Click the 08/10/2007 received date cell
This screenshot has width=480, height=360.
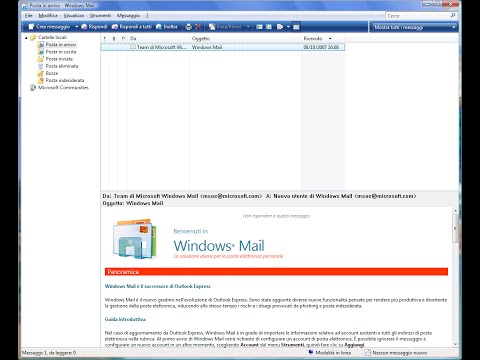(321, 47)
